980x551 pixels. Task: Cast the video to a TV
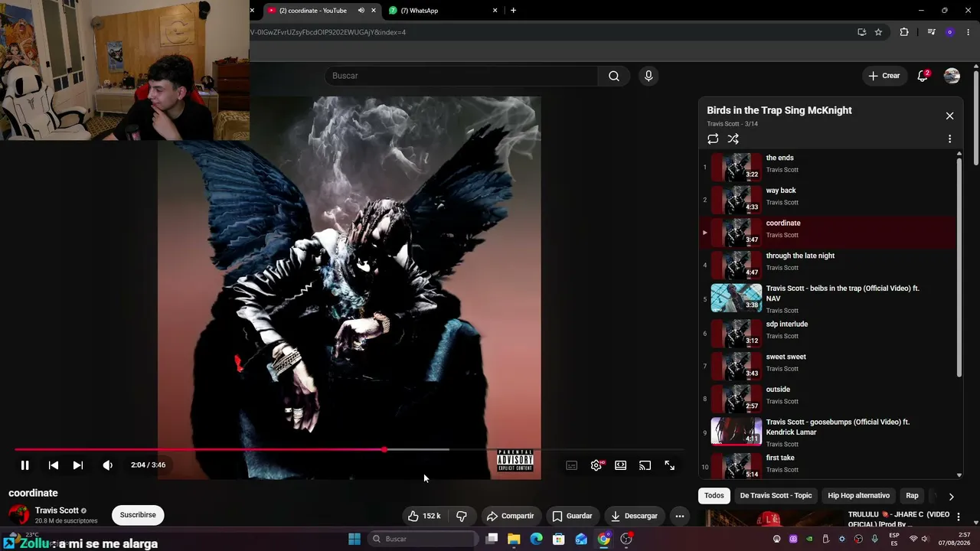coord(645,465)
